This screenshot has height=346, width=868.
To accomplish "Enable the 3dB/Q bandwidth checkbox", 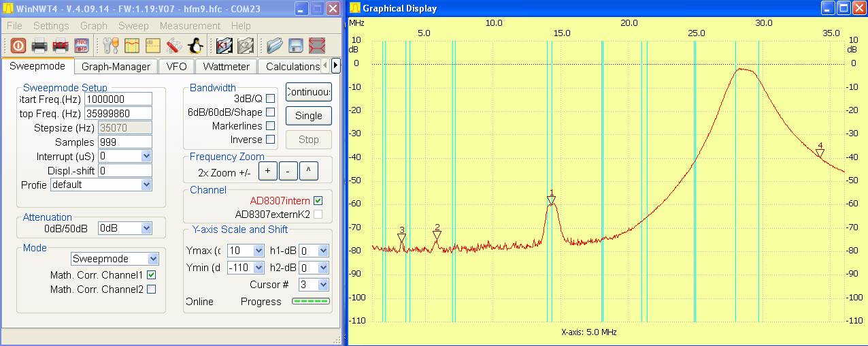I will (270, 99).
